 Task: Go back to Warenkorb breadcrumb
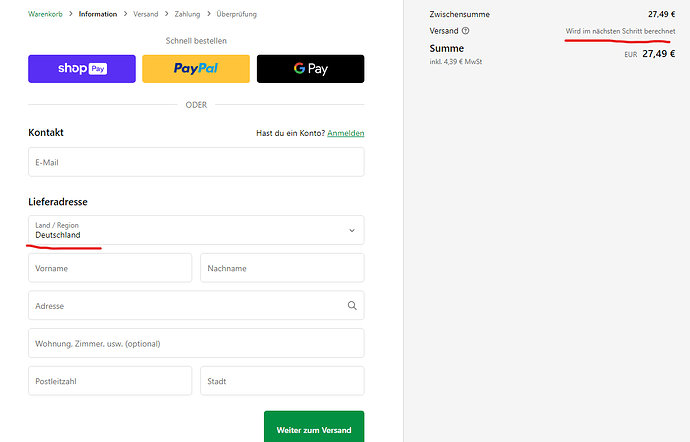[45, 14]
